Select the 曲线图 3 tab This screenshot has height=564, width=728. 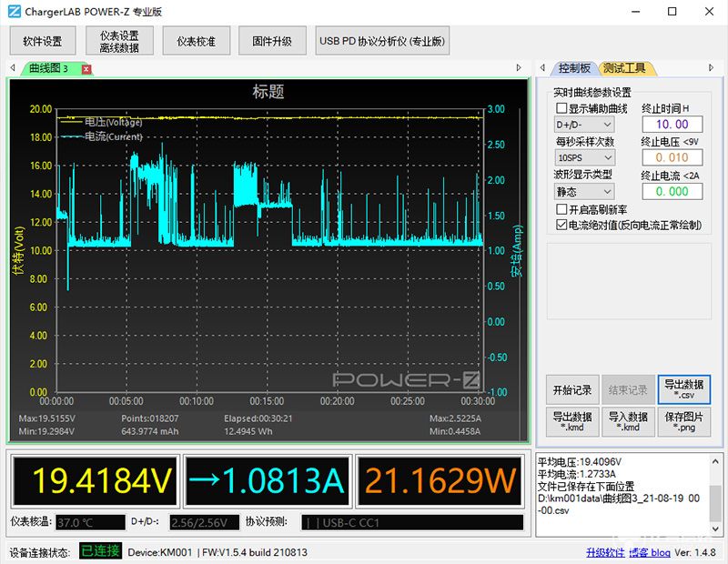point(49,68)
